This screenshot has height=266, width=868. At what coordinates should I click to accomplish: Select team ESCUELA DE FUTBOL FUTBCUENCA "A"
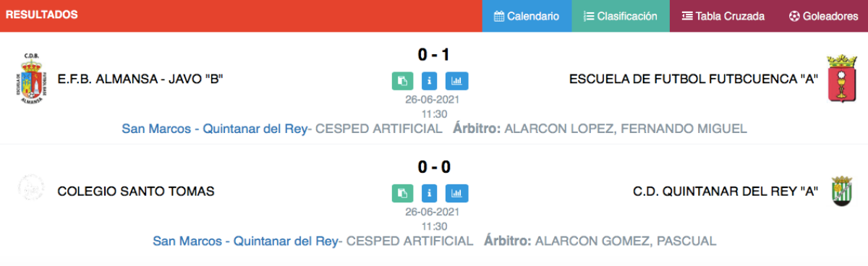(694, 79)
